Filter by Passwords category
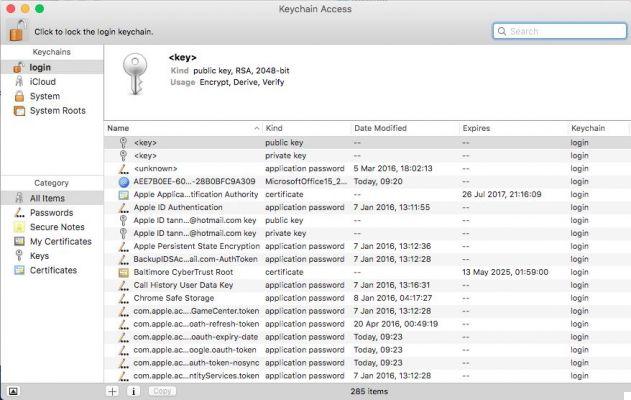This screenshot has height=400, width=631. point(52,212)
